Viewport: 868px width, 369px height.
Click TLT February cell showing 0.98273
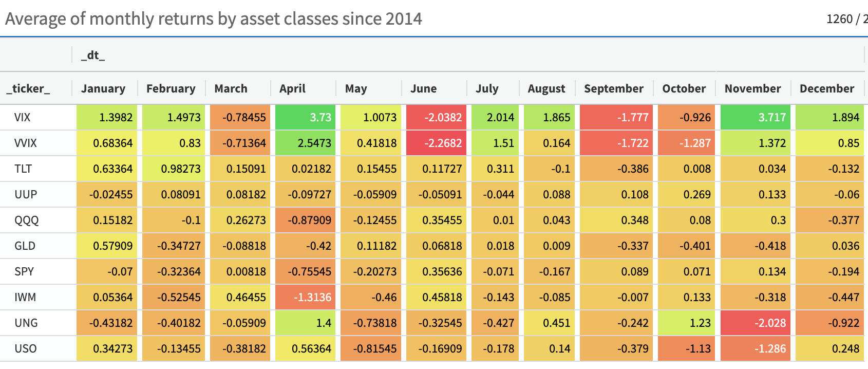(x=173, y=169)
